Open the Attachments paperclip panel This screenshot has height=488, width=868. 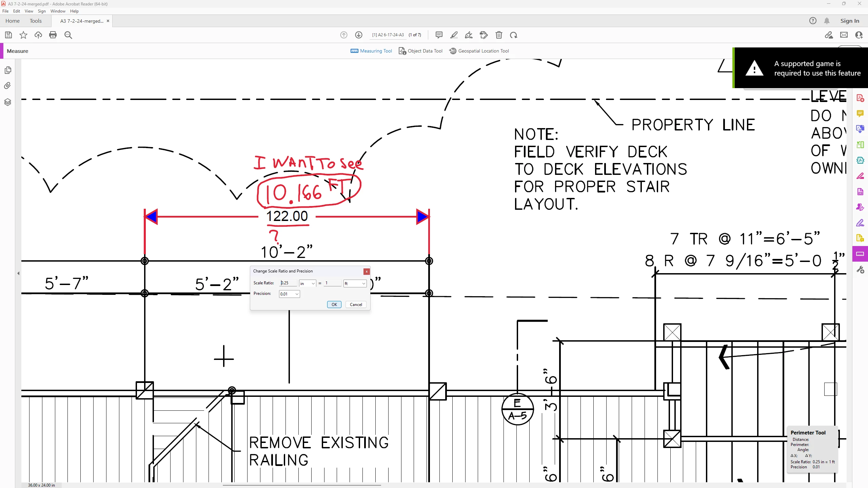point(7,86)
